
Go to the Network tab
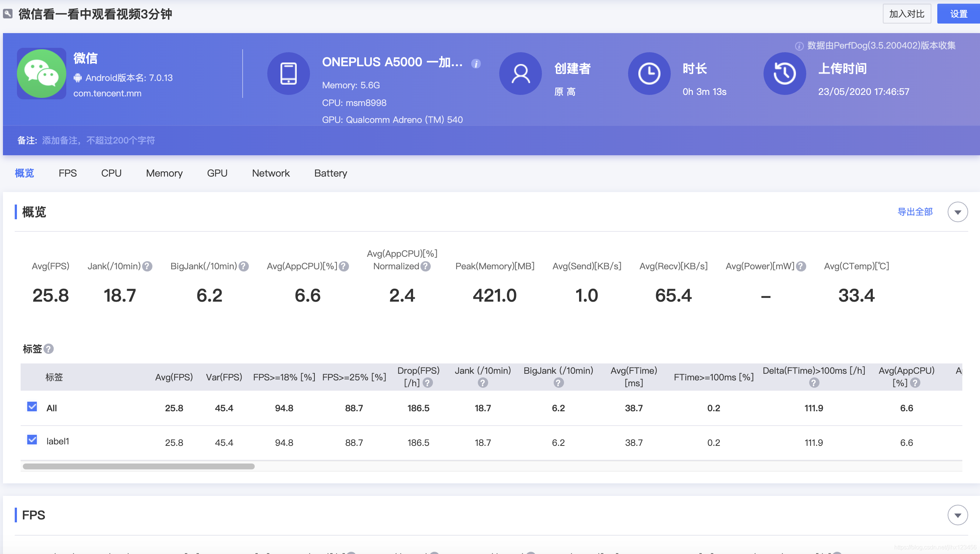[x=271, y=173]
